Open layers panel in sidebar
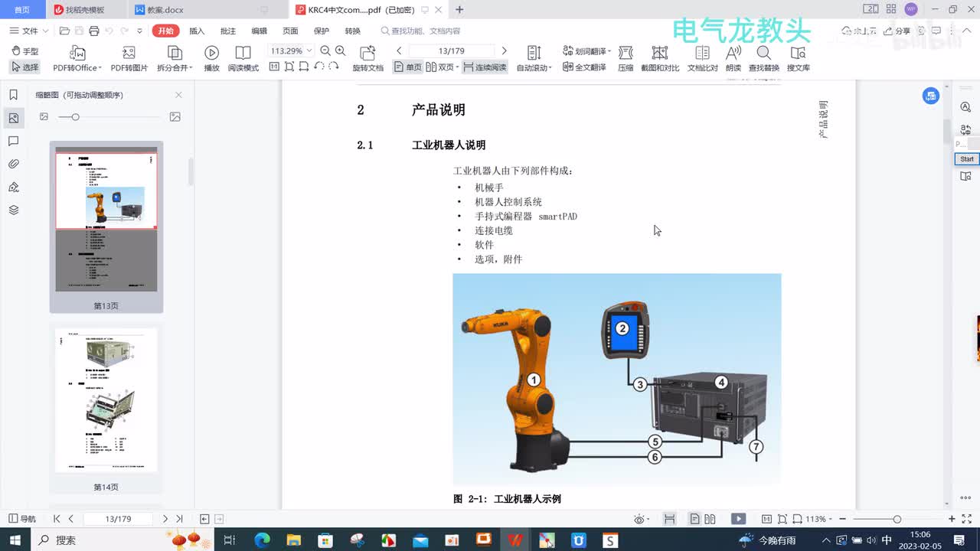The width and height of the screenshot is (980, 551). [x=13, y=210]
